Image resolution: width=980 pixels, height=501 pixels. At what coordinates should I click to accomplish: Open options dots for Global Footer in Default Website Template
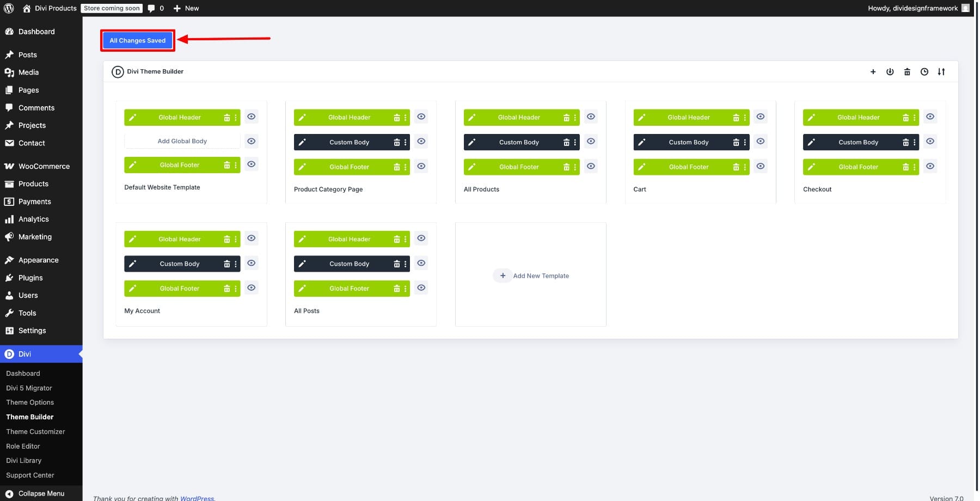point(236,165)
